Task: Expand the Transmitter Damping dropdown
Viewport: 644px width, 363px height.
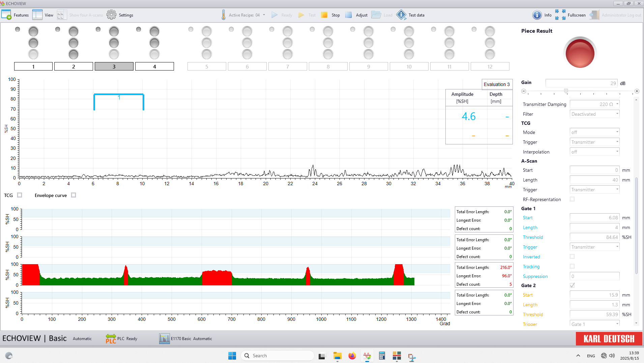Action: point(617,104)
